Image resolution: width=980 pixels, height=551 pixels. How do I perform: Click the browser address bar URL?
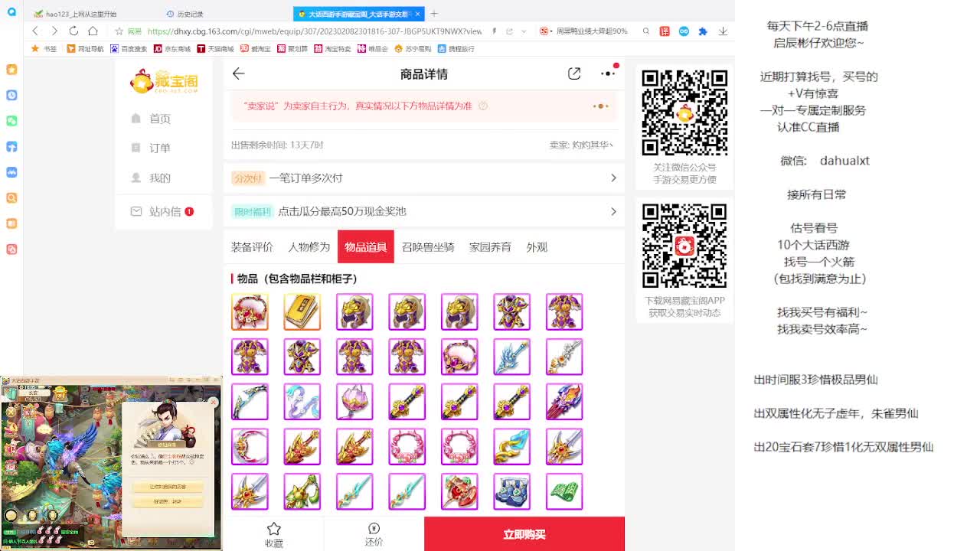tap(315, 31)
